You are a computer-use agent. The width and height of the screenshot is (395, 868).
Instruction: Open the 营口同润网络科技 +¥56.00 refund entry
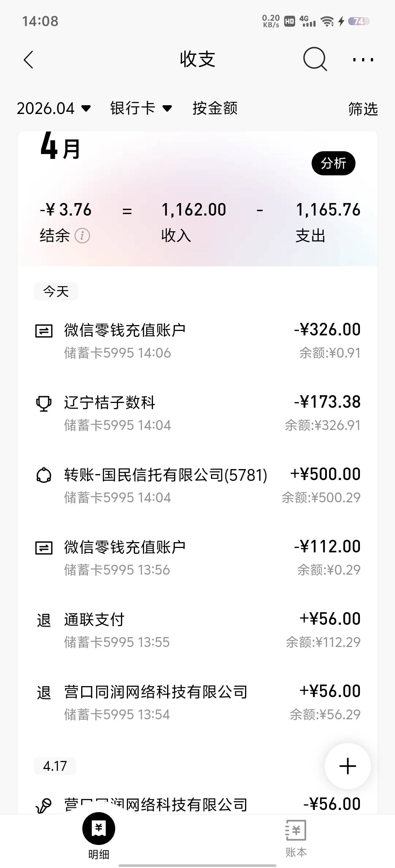point(197,703)
